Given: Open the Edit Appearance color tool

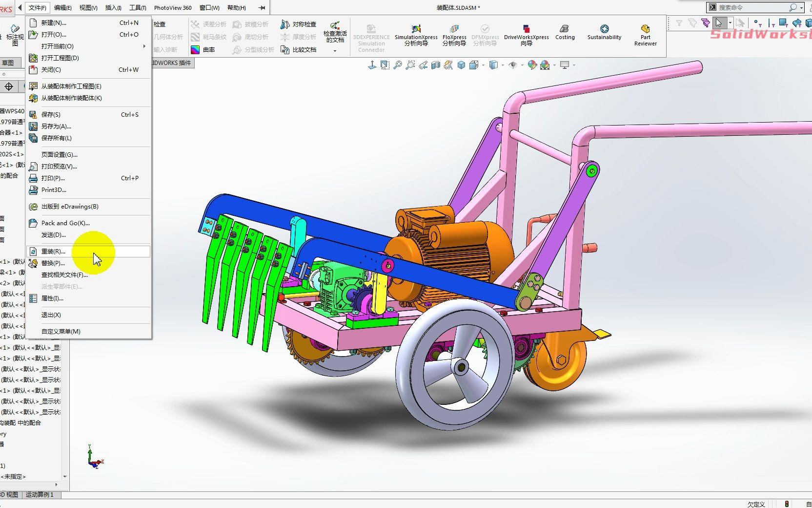Looking at the screenshot, I should coord(532,64).
